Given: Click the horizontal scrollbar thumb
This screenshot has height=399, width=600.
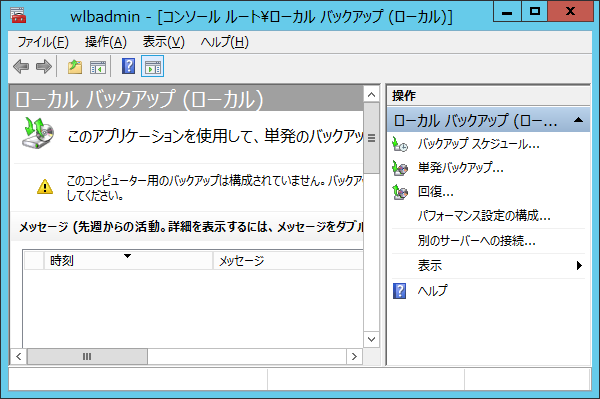Looking at the screenshot, I should tap(87, 357).
